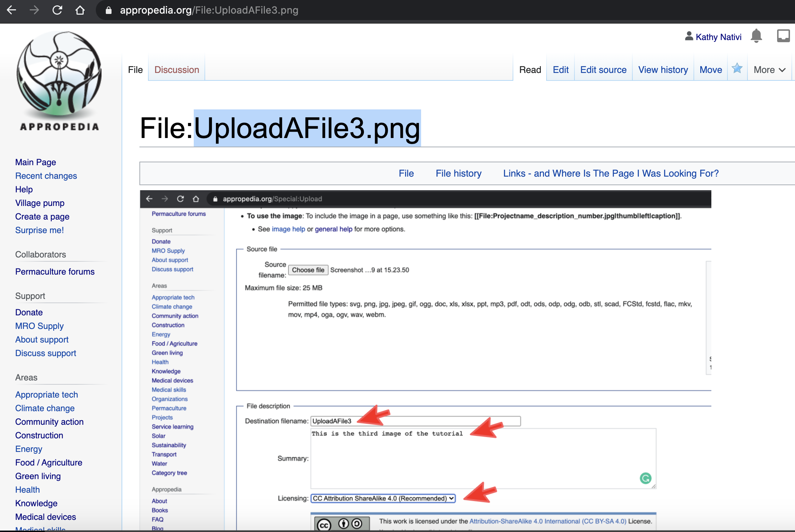The image size is (795, 532).
Task: Open the notices inbox tray icon
Action: [783, 36]
